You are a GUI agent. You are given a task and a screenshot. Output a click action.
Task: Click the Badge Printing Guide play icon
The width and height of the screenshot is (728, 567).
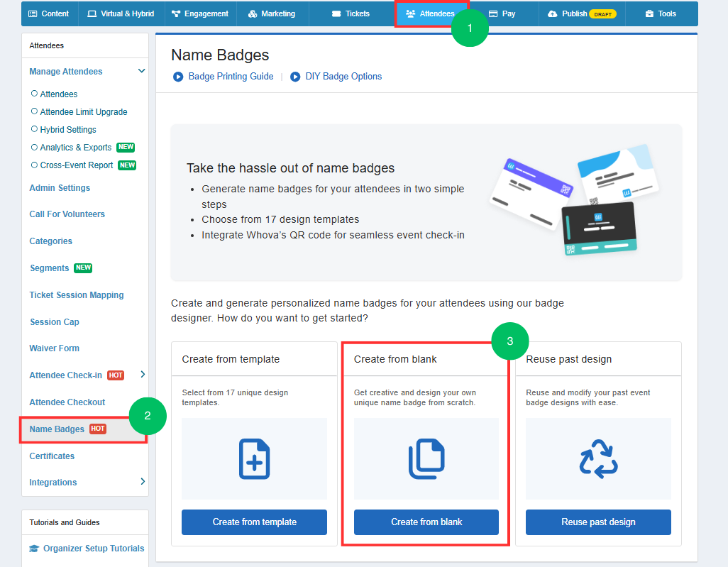178,77
